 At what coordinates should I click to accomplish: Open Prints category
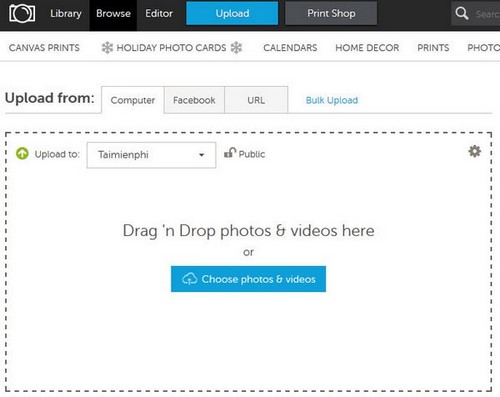pos(433,48)
